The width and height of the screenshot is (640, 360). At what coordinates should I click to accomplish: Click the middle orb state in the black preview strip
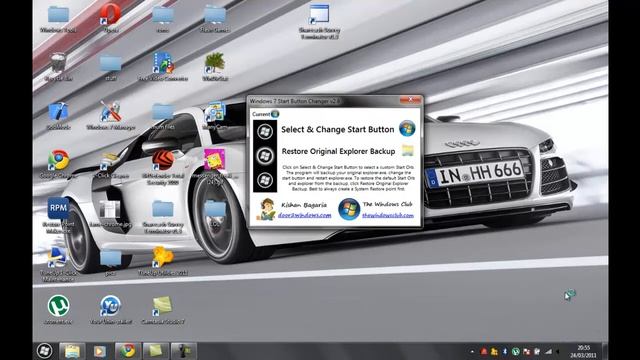click(265, 156)
